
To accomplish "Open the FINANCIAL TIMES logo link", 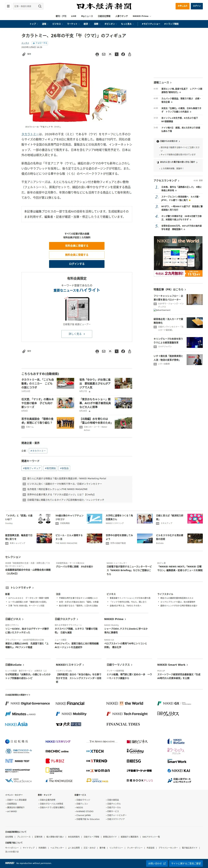I will [123, 724].
